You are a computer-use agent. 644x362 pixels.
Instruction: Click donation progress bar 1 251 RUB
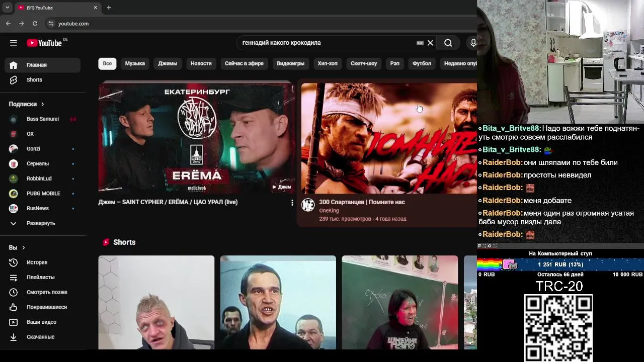point(560,264)
